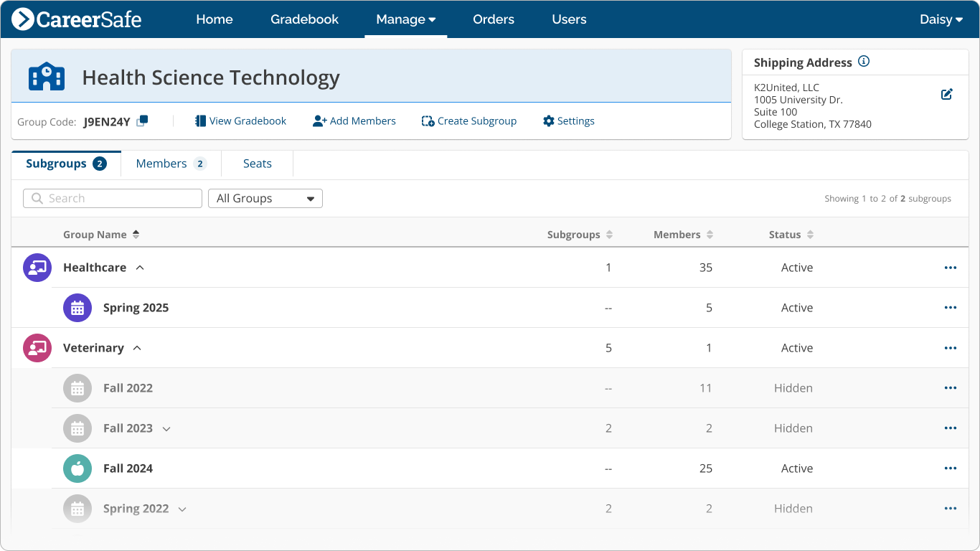Click the subgroup Search field

pyautogui.click(x=112, y=198)
